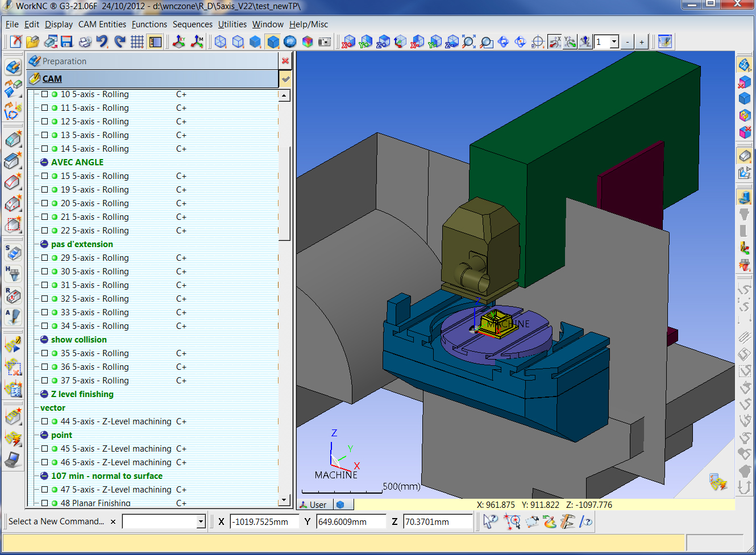Click the camera snapshot icon
This screenshot has width=756, height=555.
click(325, 41)
